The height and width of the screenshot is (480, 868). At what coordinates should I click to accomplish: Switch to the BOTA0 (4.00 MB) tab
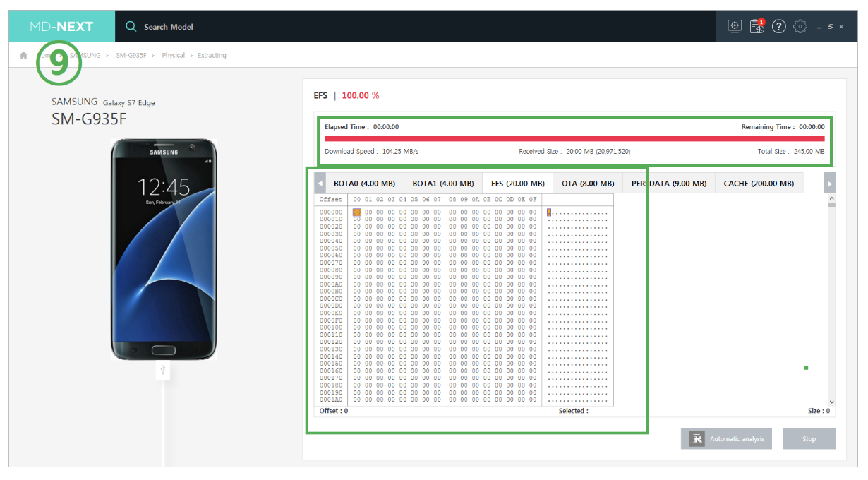(x=364, y=184)
